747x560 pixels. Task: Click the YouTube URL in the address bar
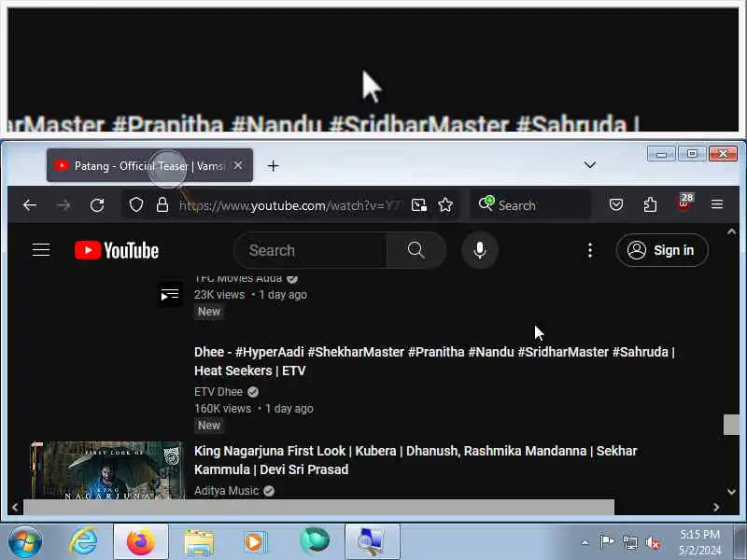(289, 205)
